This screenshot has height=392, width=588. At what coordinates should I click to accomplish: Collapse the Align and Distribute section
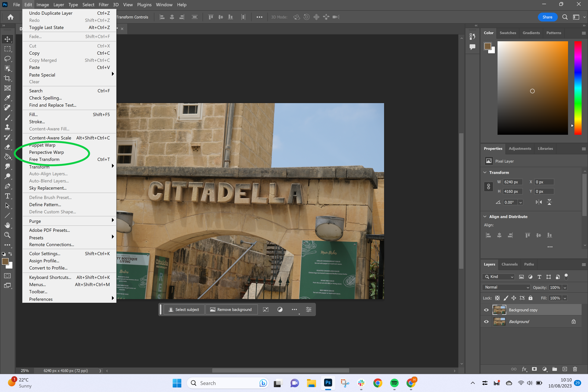pos(485,217)
